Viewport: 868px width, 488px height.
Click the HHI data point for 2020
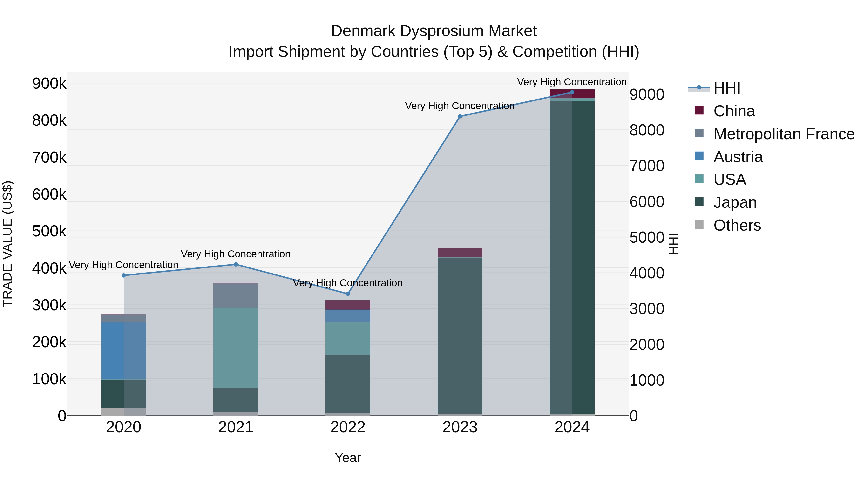pos(124,275)
